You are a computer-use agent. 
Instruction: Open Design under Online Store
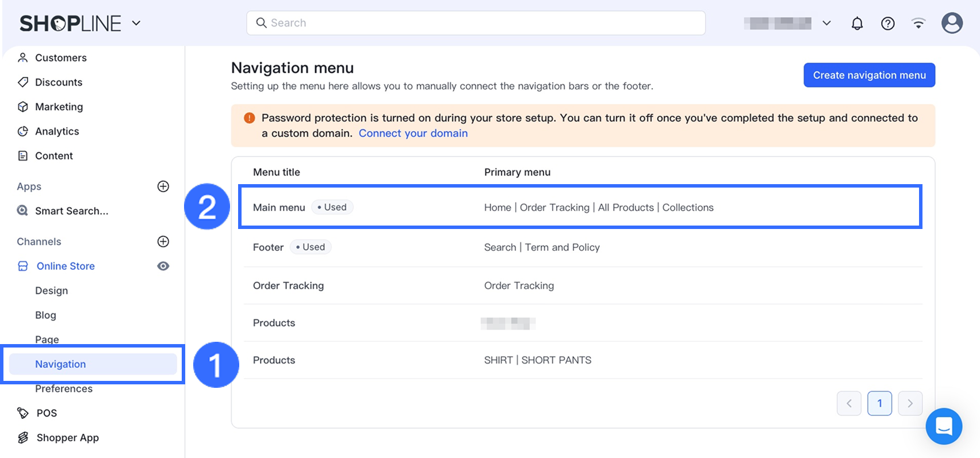click(x=51, y=291)
